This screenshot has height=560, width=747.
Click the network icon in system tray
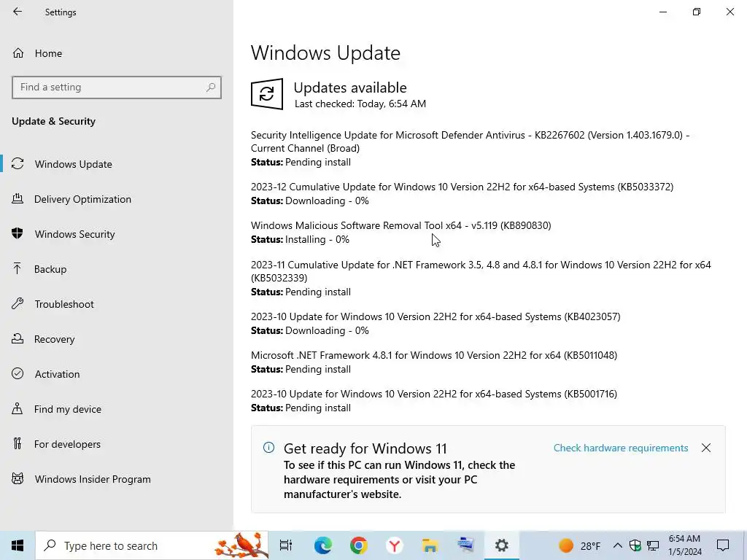[x=653, y=545]
